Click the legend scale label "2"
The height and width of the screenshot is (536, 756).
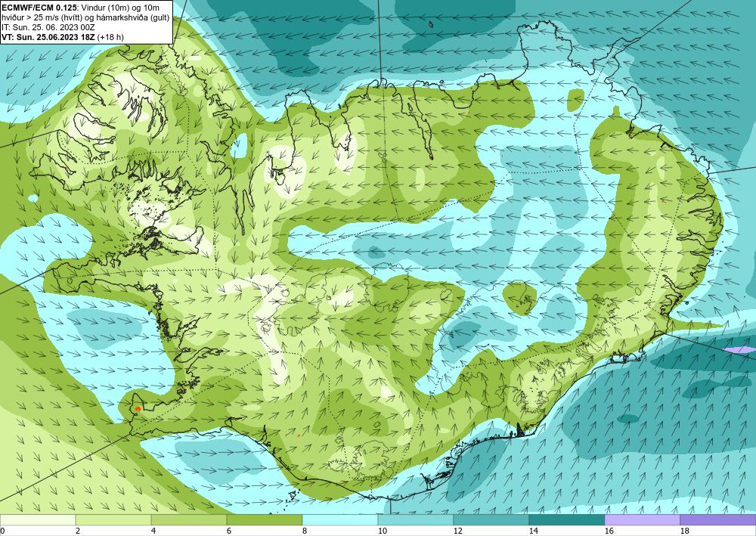point(78,531)
